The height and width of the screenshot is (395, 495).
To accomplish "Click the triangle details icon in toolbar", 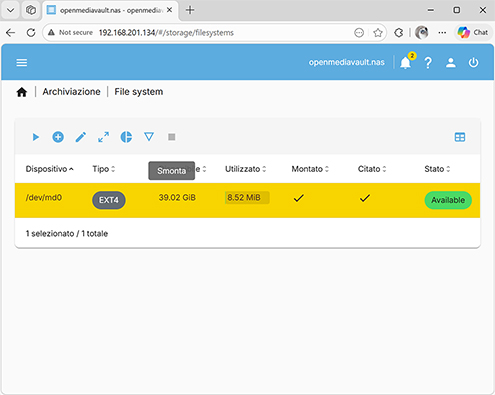I will pos(149,137).
